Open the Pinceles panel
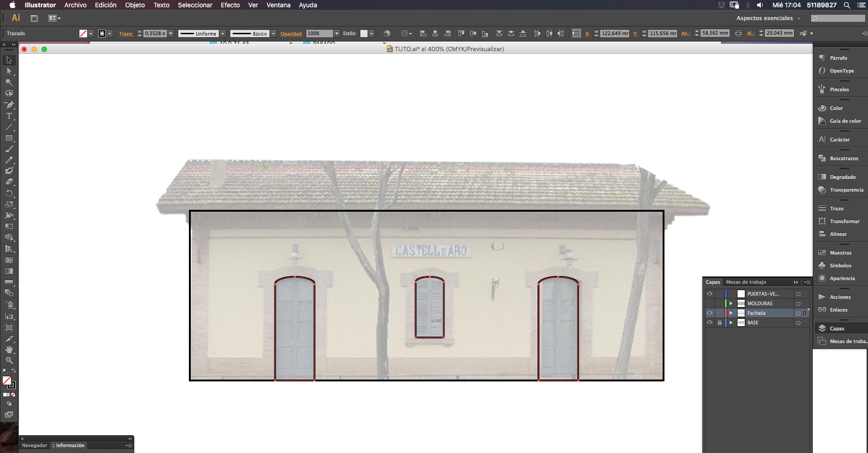 [840, 89]
